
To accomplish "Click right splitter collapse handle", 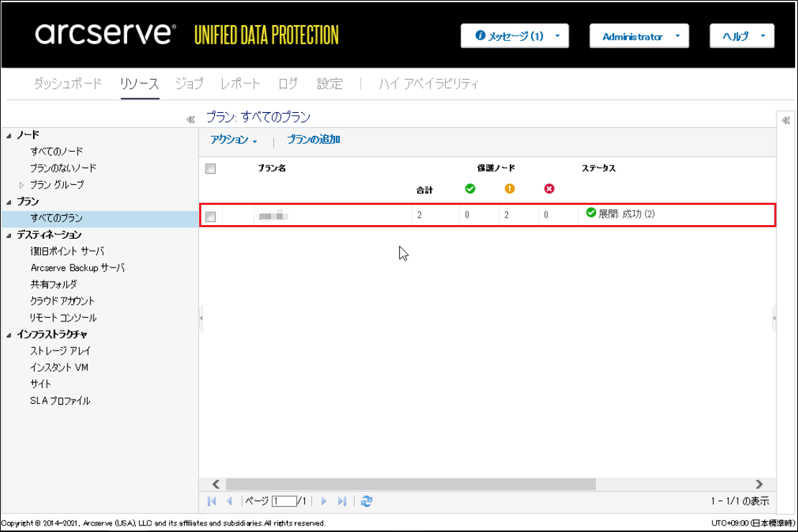I will (x=774, y=318).
